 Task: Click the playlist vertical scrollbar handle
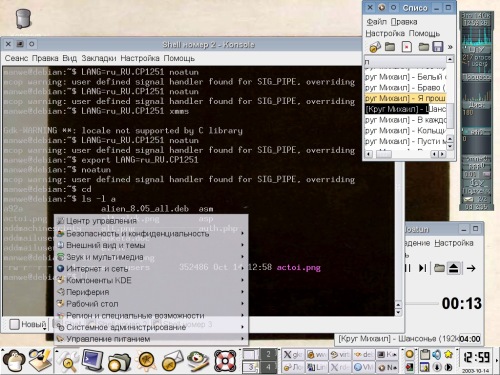(x=450, y=115)
